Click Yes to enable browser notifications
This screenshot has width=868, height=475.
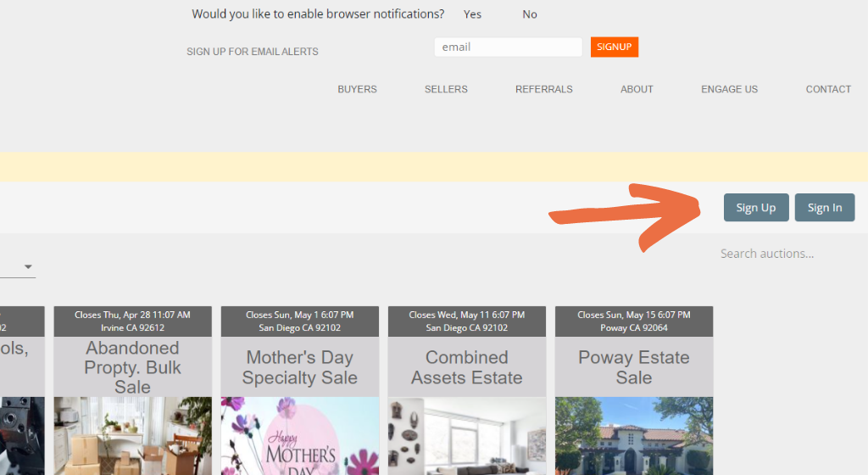coord(472,14)
